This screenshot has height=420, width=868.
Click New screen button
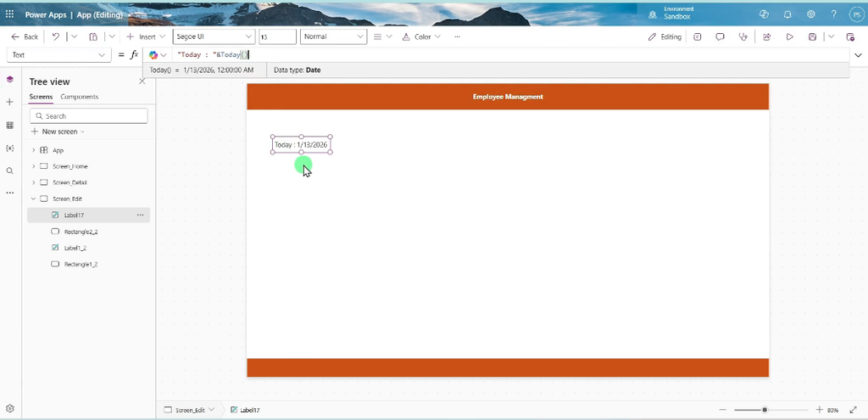pyautogui.click(x=58, y=132)
